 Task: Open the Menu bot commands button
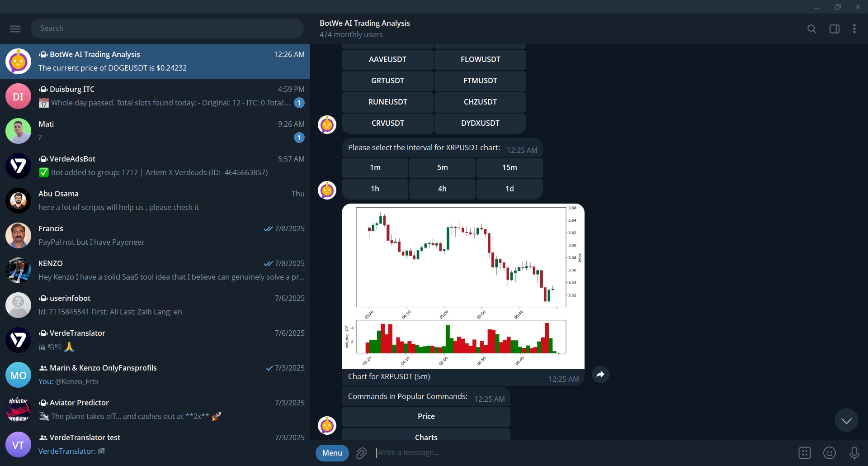click(x=332, y=453)
